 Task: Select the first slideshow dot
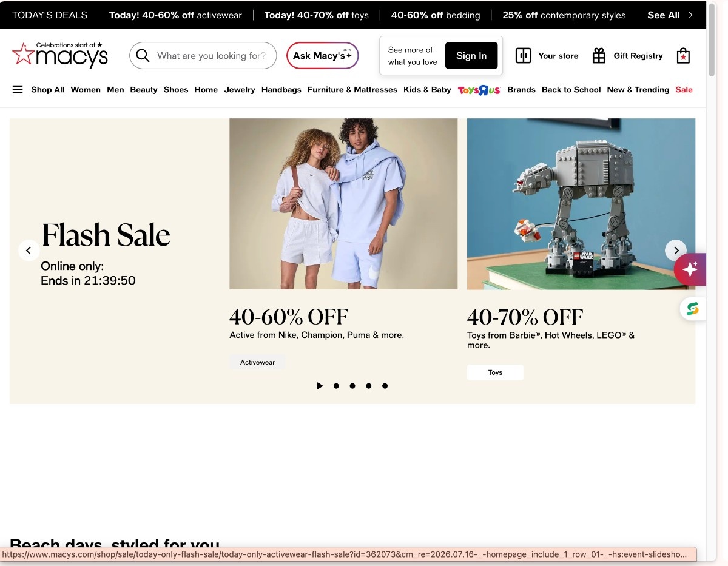coord(336,386)
